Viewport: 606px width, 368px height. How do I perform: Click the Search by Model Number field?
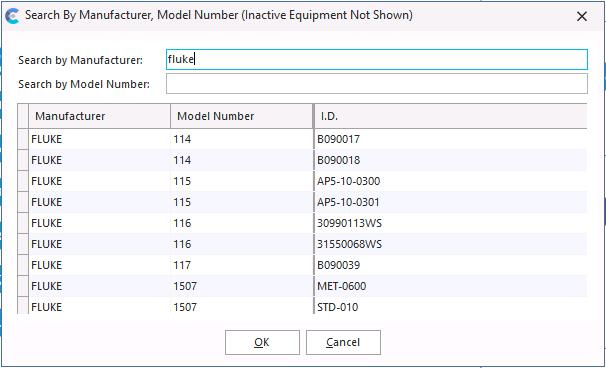pos(377,83)
